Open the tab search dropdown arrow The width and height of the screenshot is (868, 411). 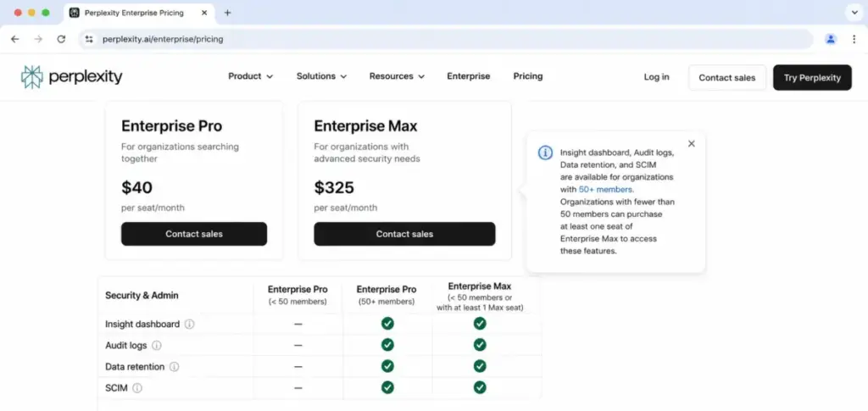coord(854,13)
